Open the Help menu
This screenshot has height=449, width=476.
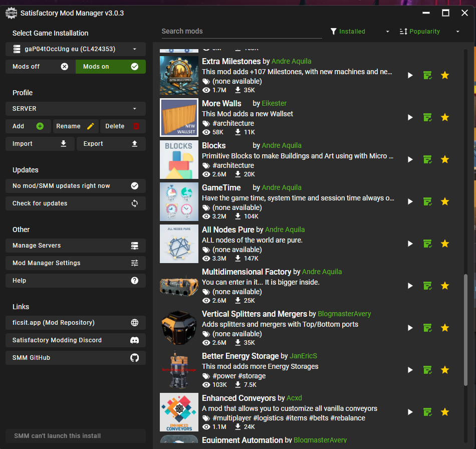click(x=76, y=281)
